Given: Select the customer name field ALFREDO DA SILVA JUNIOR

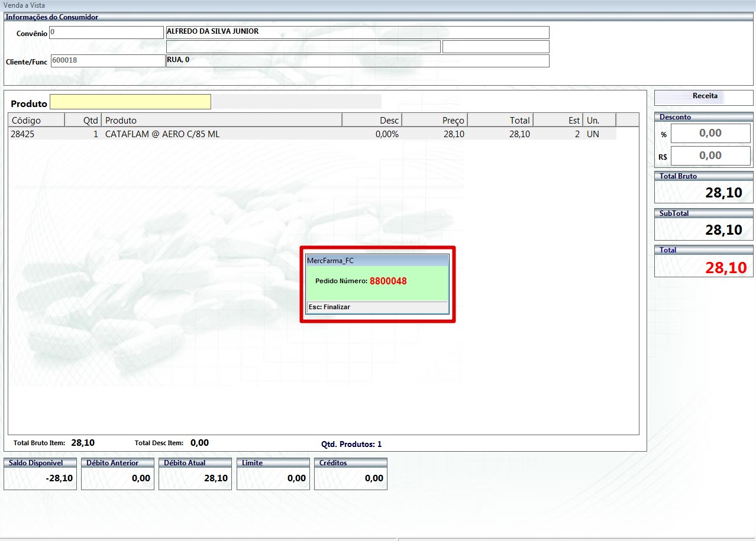Looking at the screenshot, I should (x=357, y=33).
